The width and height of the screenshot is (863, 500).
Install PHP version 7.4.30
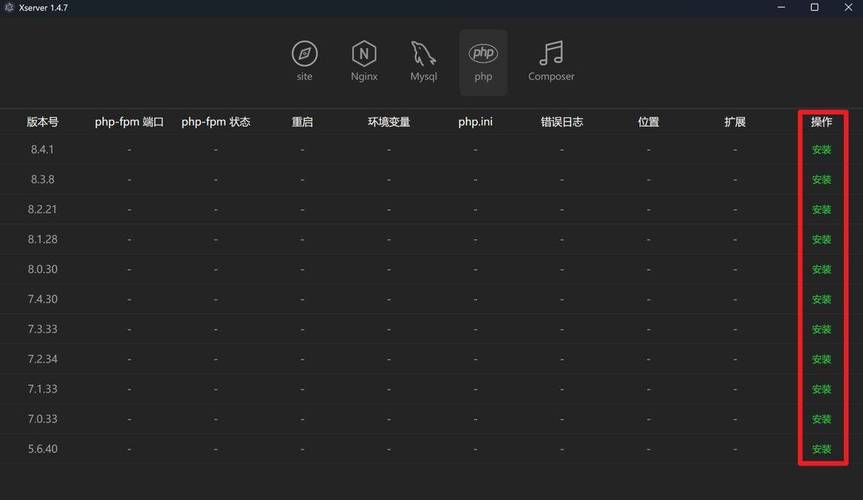[x=821, y=299]
